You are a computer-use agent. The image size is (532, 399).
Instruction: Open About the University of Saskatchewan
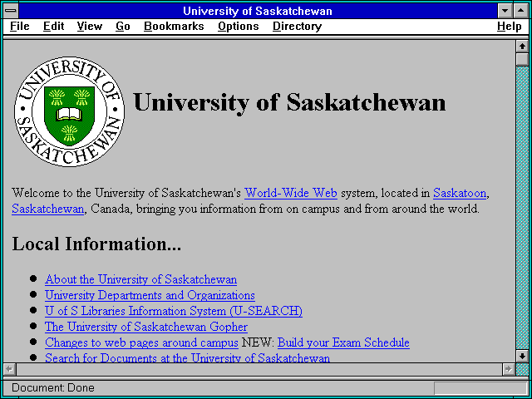(140, 279)
